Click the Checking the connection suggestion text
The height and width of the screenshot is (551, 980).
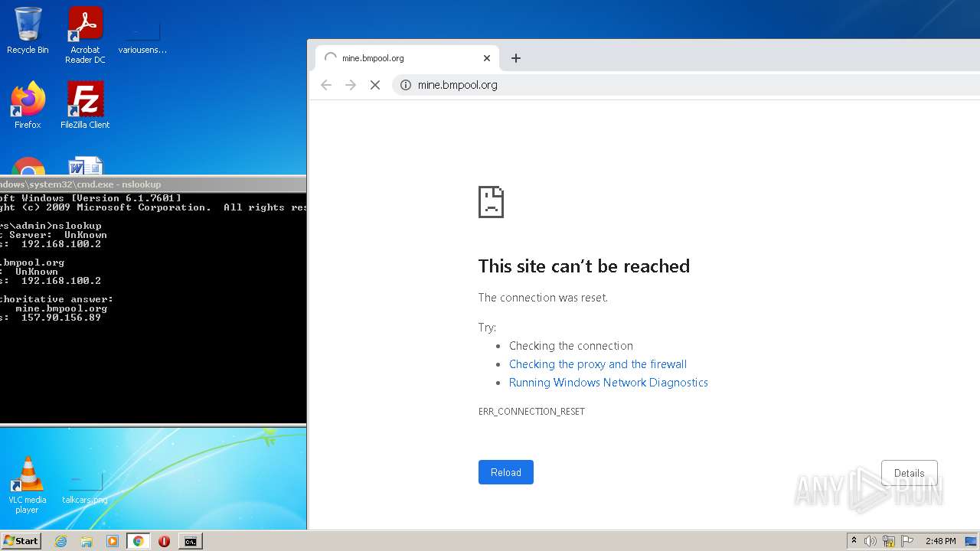click(571, 346)
